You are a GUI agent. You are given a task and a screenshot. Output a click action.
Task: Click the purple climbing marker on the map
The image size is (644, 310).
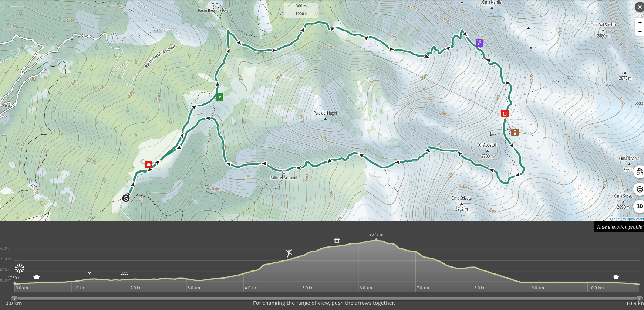pos(479,42)
